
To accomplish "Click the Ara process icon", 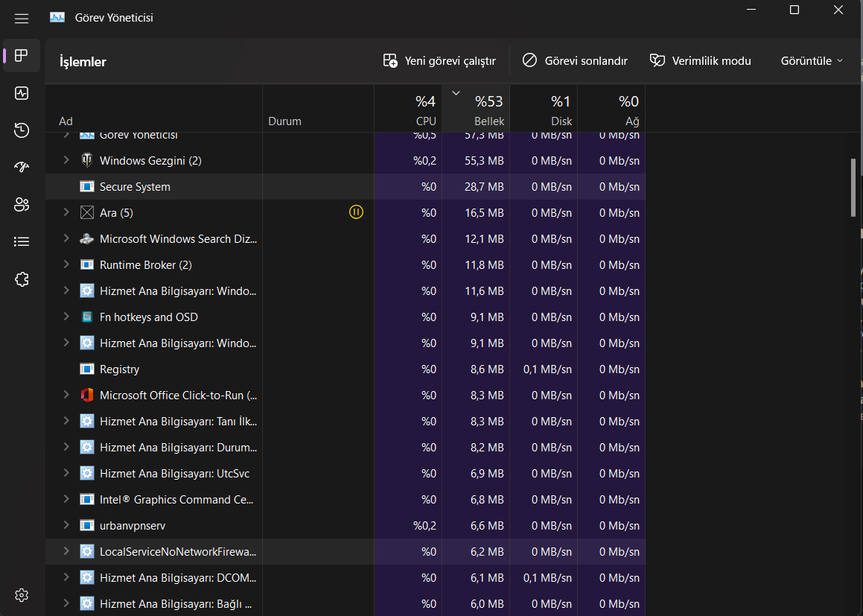I will tap(87, 212).
